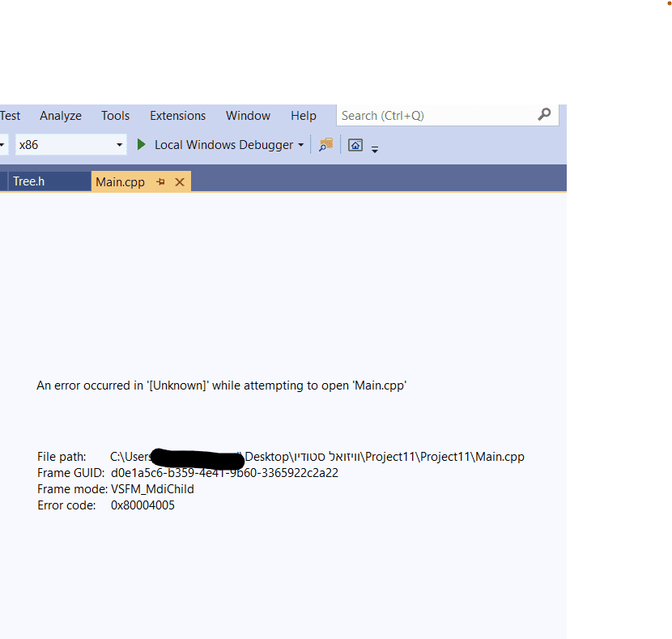Click the search magnifier icon
Image resolution: width=672 pixels, height=639 pixels.
544,114
